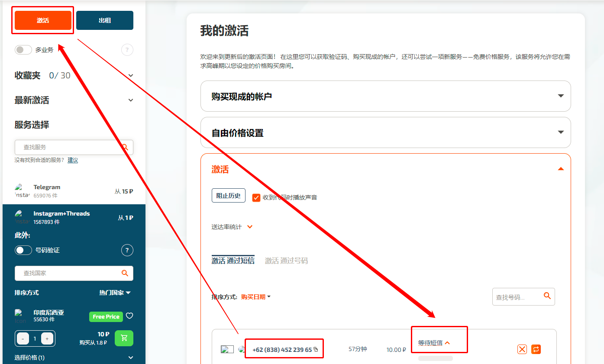Favorite Indonesia by clicking the heart icon
Viewport: 604px width, 364px height.
point(129,316)
